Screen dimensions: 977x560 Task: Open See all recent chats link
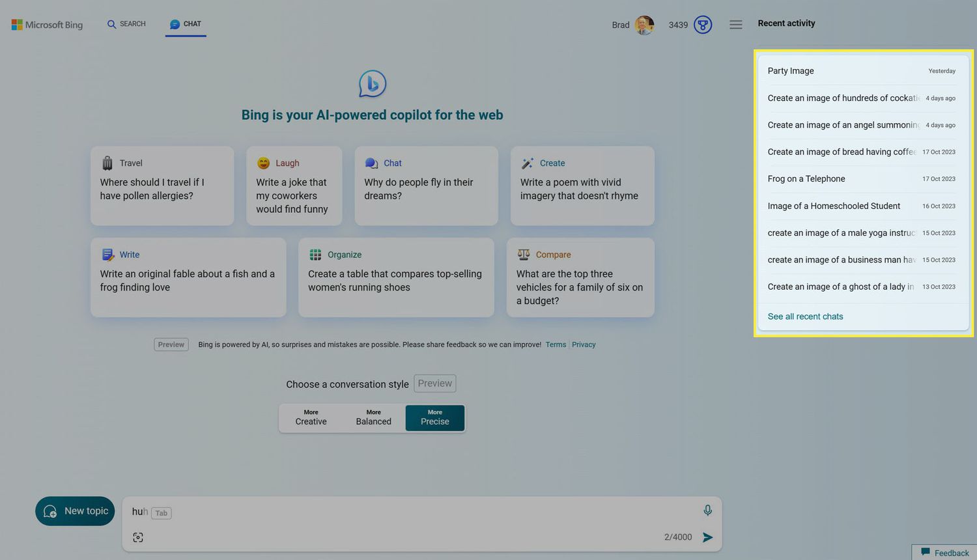[x=805, y=316]
